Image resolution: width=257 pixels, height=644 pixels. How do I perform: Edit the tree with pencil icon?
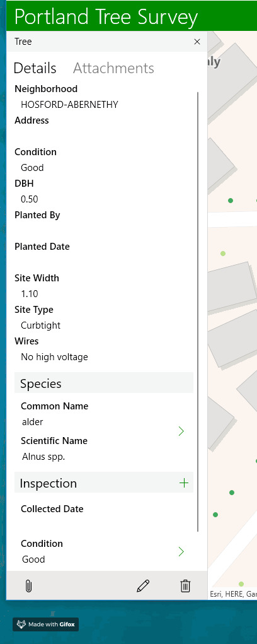[143, 586]
